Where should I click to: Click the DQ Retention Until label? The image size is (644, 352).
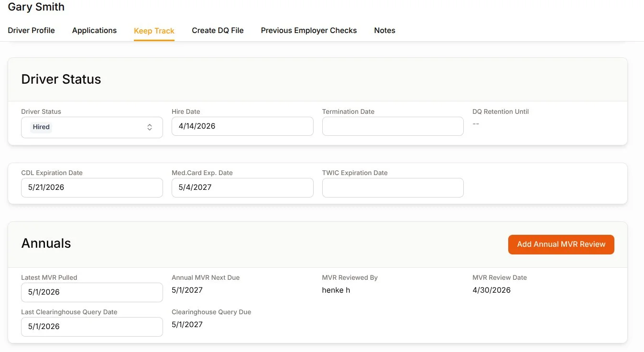pos(501,111)
